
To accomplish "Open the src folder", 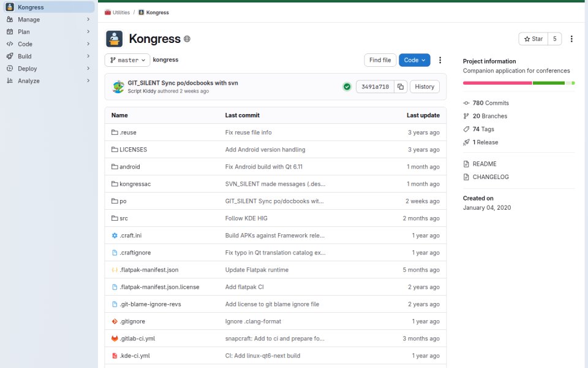I will pyautogui.click(x=124, y=218).
